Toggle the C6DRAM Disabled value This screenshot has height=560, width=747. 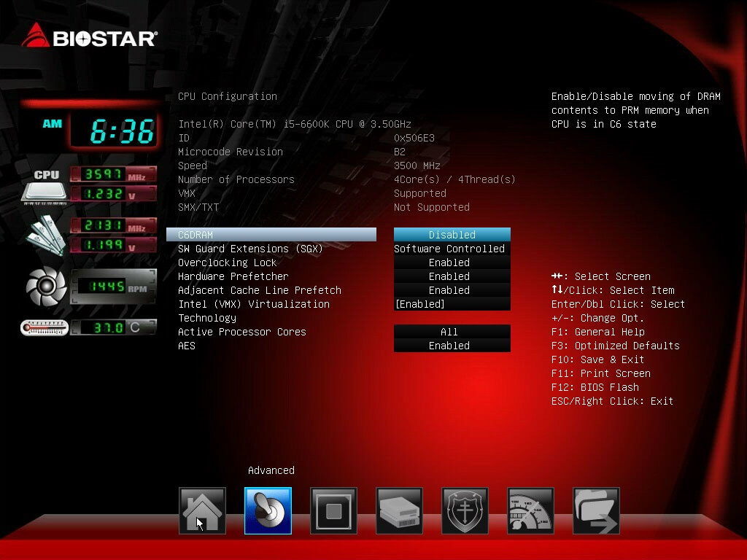[x=452, y=235]
